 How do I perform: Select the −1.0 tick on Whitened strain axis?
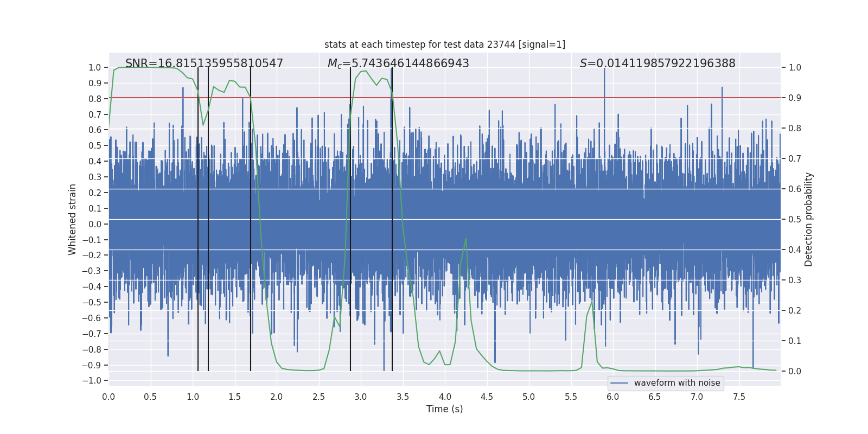tap(92, 380)
